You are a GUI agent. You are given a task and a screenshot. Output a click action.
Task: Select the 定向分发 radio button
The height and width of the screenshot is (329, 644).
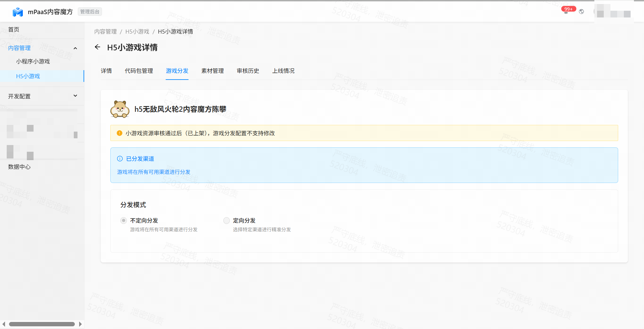tap(227, 221)
